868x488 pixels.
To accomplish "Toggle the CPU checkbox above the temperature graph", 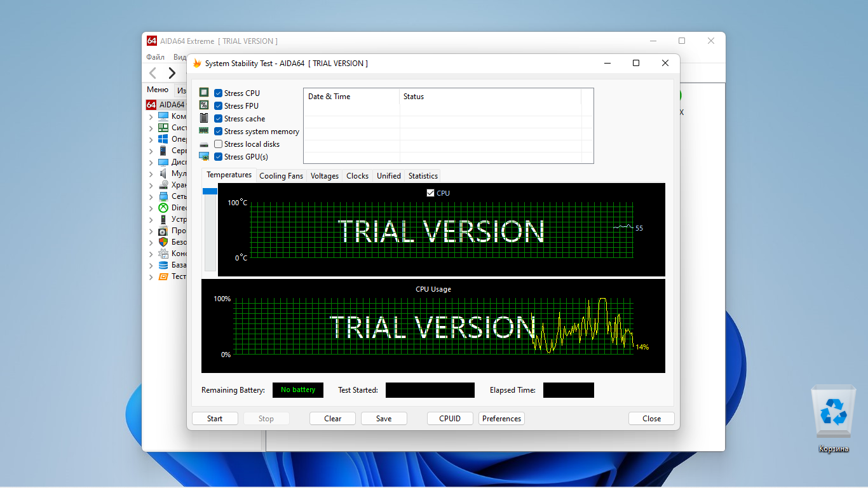I will click(430, 193).
